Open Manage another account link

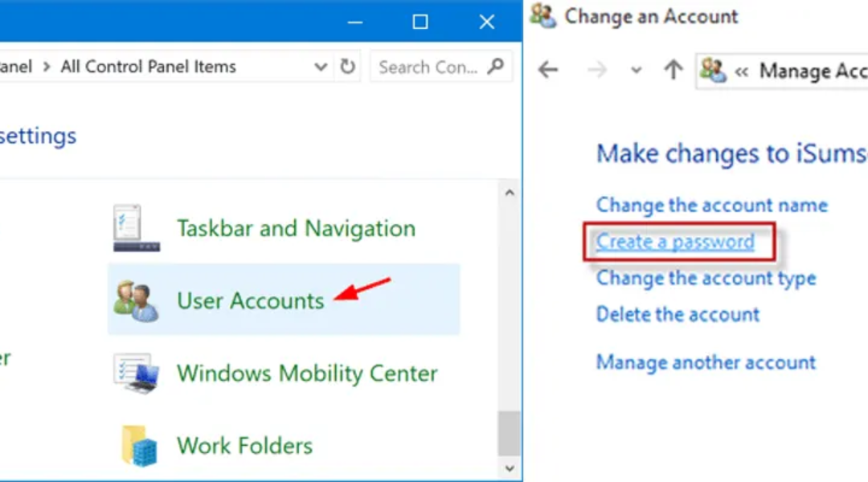[x=706, y=362]
